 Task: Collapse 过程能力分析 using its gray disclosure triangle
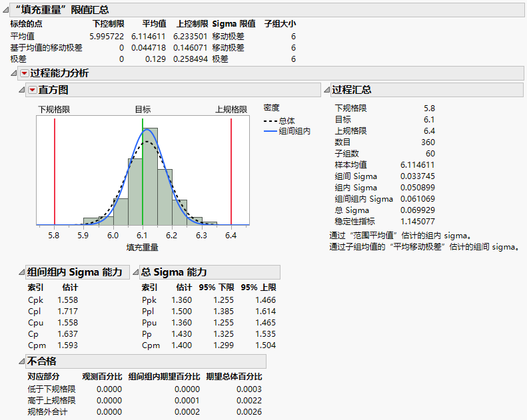[x=15, y=73]
